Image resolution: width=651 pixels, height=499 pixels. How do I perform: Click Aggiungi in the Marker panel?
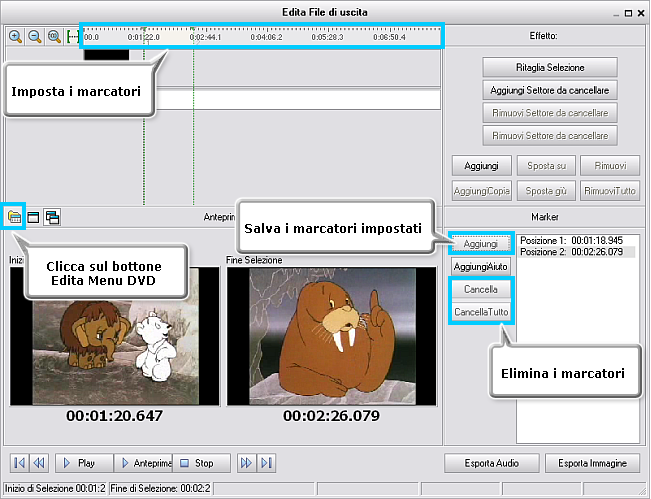click(x=481, y=244)
